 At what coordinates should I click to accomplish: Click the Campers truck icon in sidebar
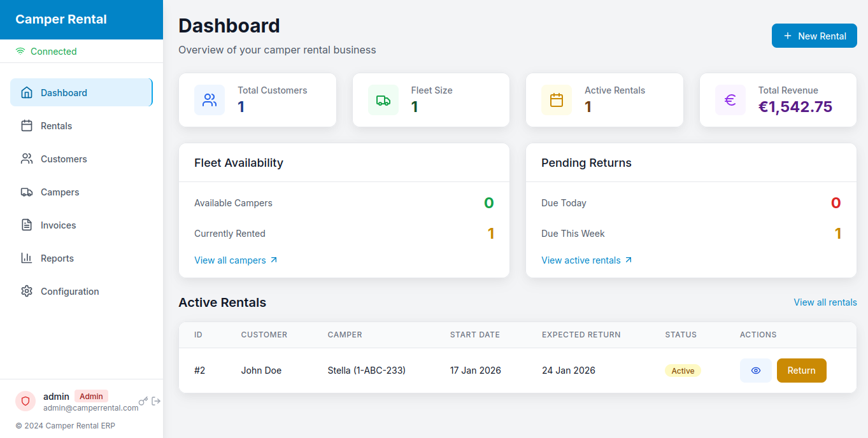click(x=27, y=192)
